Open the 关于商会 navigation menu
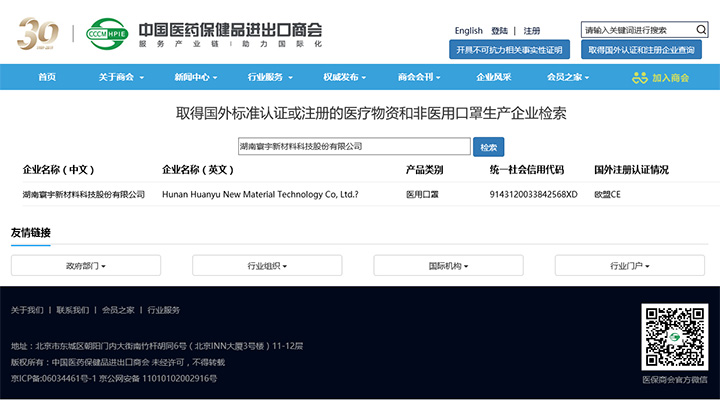The height and width of the screenshot is (400, 720). pos(121,77)
